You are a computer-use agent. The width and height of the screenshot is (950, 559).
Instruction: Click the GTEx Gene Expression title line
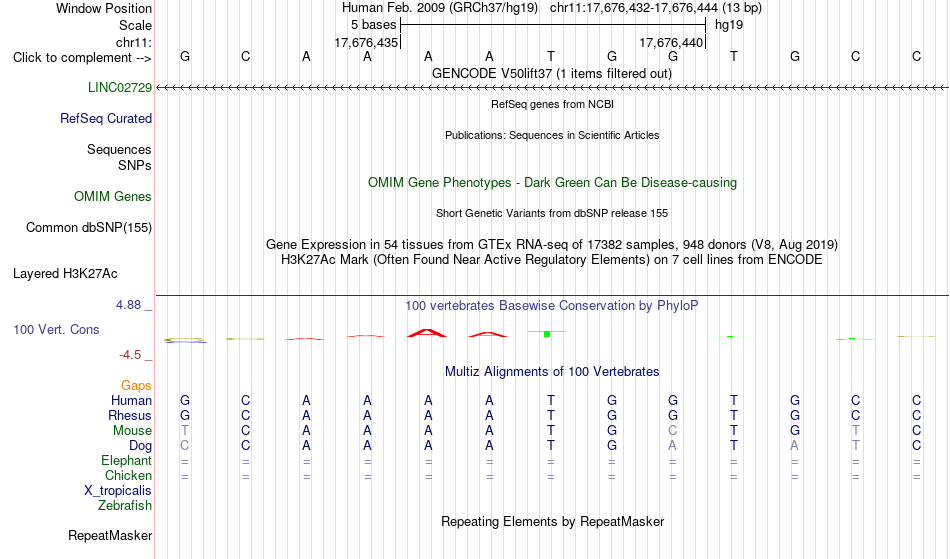coord(552,245)
